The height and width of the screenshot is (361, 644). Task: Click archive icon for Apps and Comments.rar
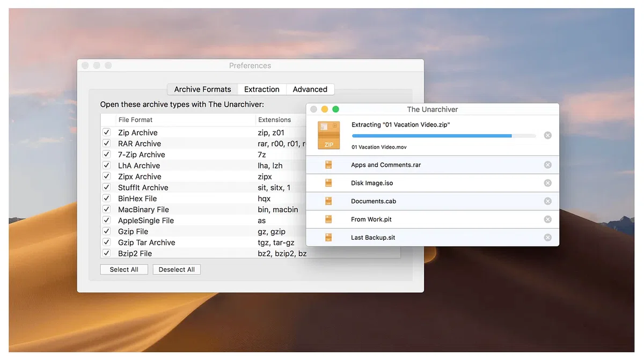(x=328, y=165)
